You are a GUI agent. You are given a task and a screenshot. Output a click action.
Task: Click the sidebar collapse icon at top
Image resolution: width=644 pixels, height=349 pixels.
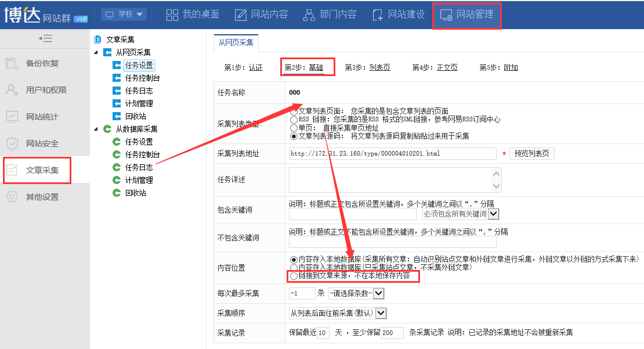coord(45,38)
